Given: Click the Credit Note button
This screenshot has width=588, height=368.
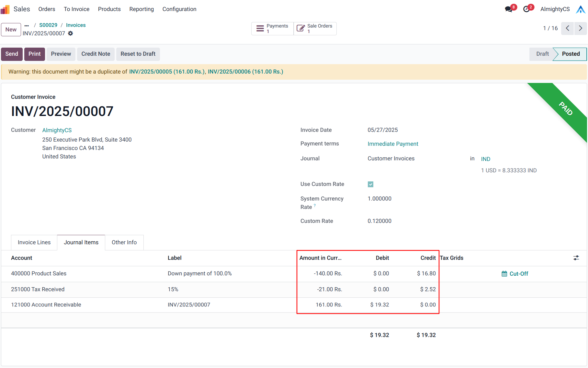Looking at the screenshot, I should tap(96, 54).
